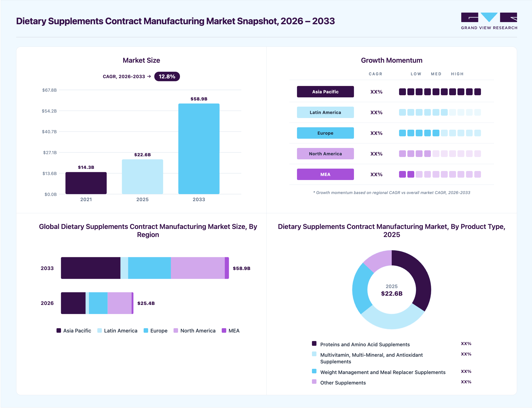Click the dashboard main title
Viewport: 532px width, 408px height.
click(x=175, y=21)
